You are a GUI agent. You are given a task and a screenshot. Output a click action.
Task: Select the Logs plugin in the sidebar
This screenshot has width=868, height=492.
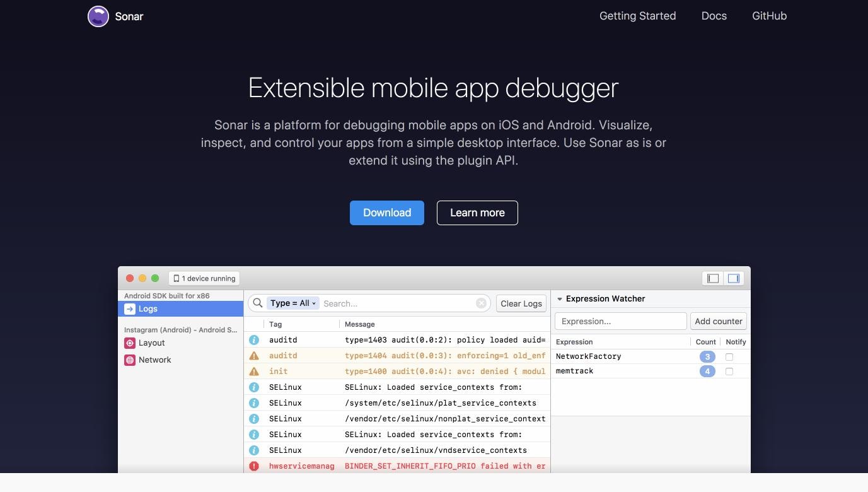coord(148,308)
